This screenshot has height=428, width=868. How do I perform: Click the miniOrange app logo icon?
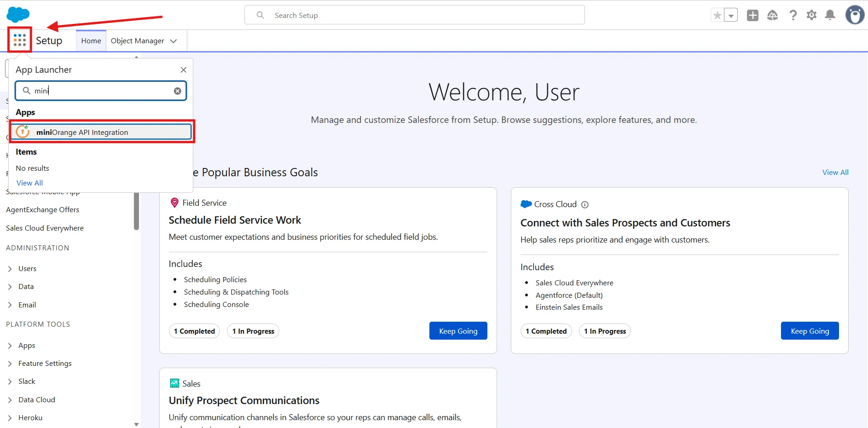click(x=23, y=132)
